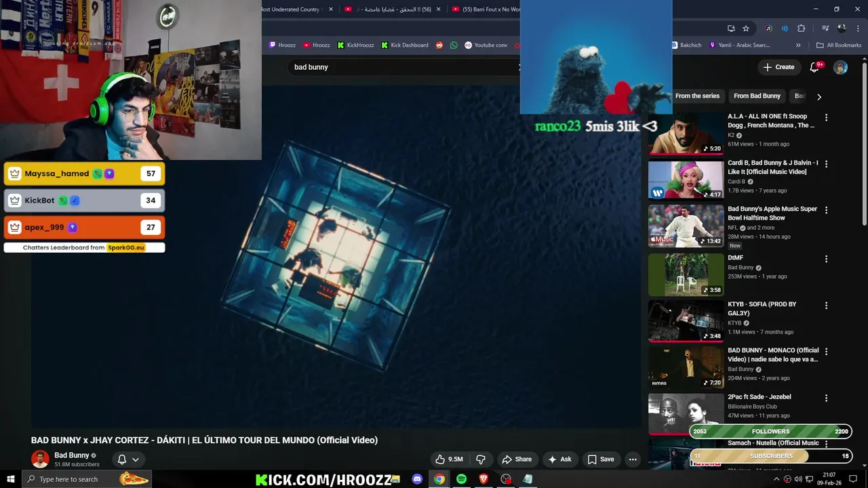This screenshot has width=868, height=488.
Task: Select the From Bad Bunny chip
Action: (x=757, y=96)
